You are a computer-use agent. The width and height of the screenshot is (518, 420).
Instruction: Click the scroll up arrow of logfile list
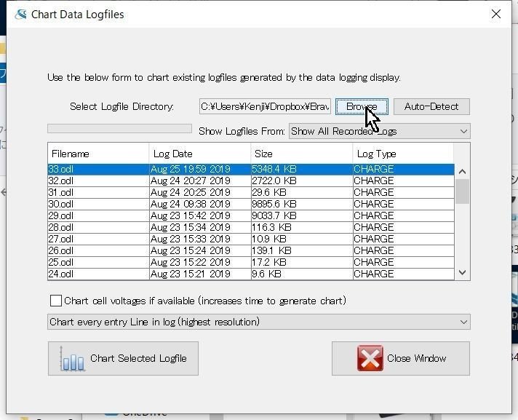pyautogui.click(x=462, y=172)
